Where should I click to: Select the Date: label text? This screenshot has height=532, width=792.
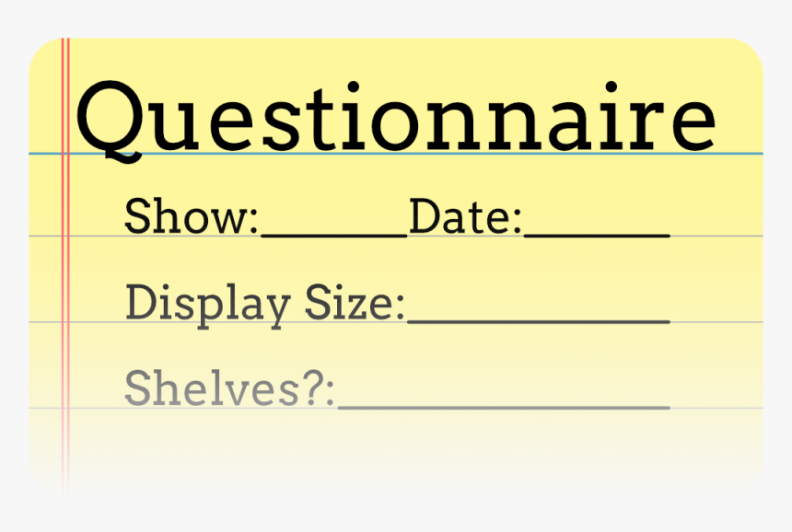point(465,218)
